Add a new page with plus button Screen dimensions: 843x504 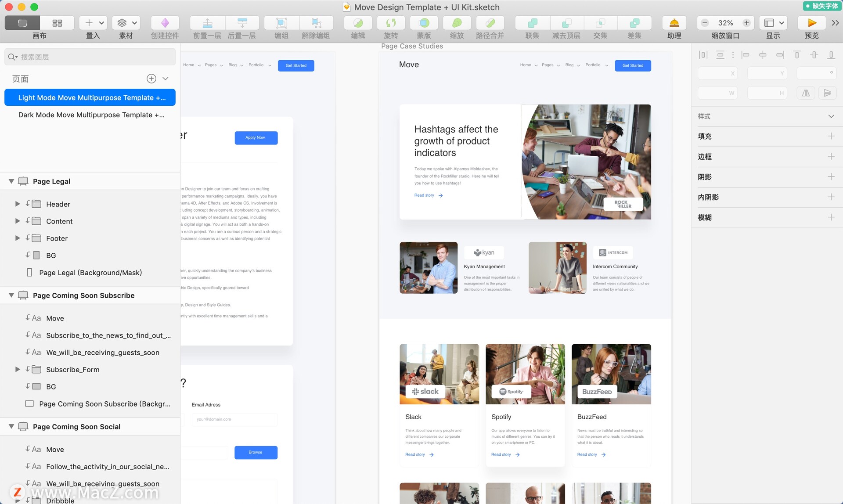[151, 79]
